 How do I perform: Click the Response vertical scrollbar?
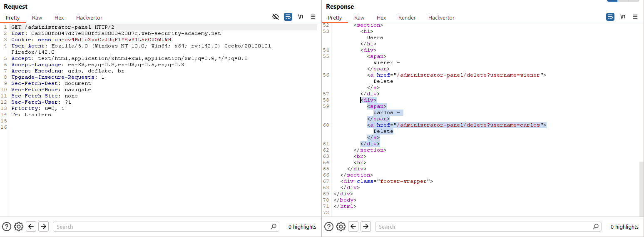tap(641, 187)
